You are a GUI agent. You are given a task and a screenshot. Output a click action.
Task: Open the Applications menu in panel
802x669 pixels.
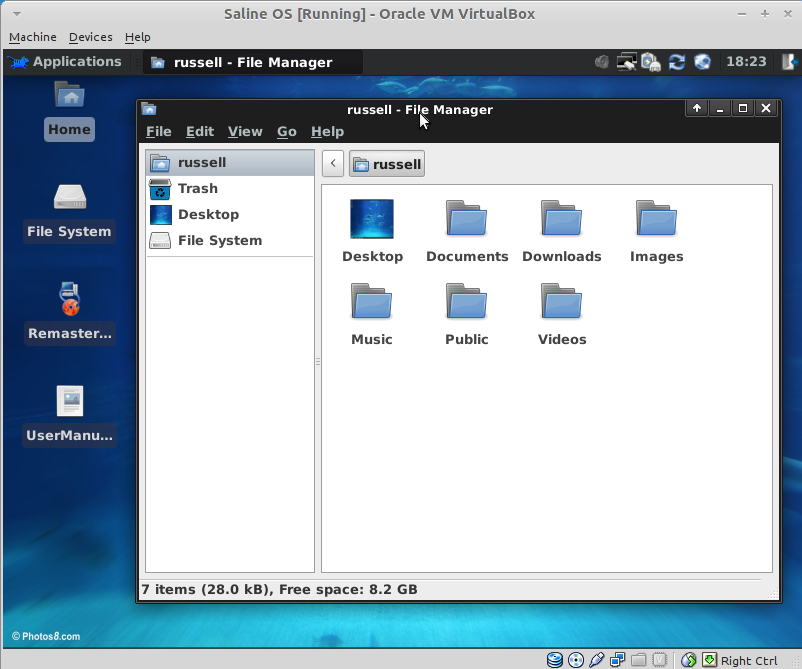(x=66, y=62)
